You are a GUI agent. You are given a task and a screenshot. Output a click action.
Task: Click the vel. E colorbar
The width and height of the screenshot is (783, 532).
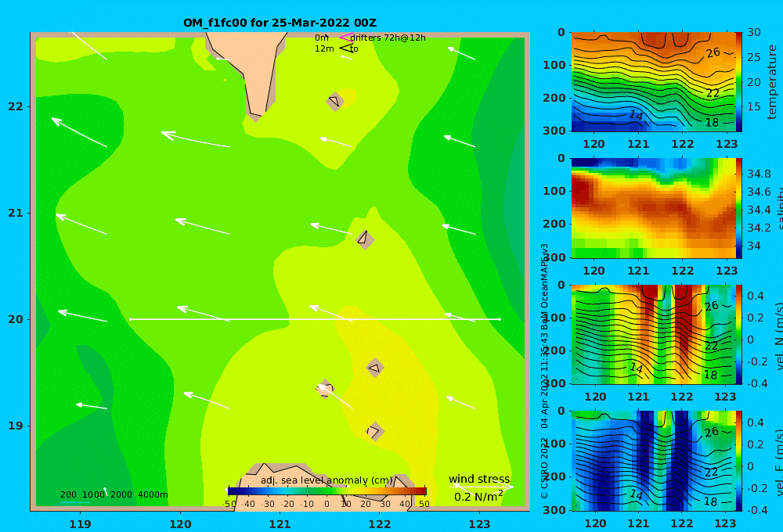click(x=738, y=461)
